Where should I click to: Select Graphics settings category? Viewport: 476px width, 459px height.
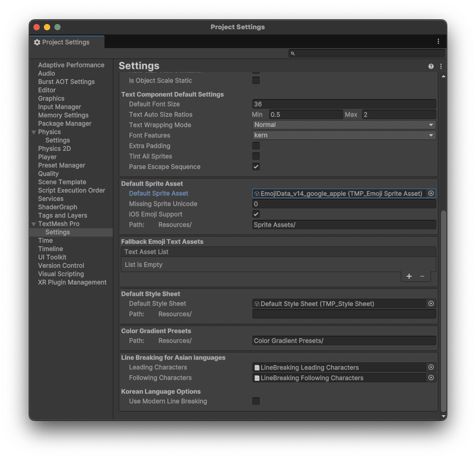click(x=51, y=98)
